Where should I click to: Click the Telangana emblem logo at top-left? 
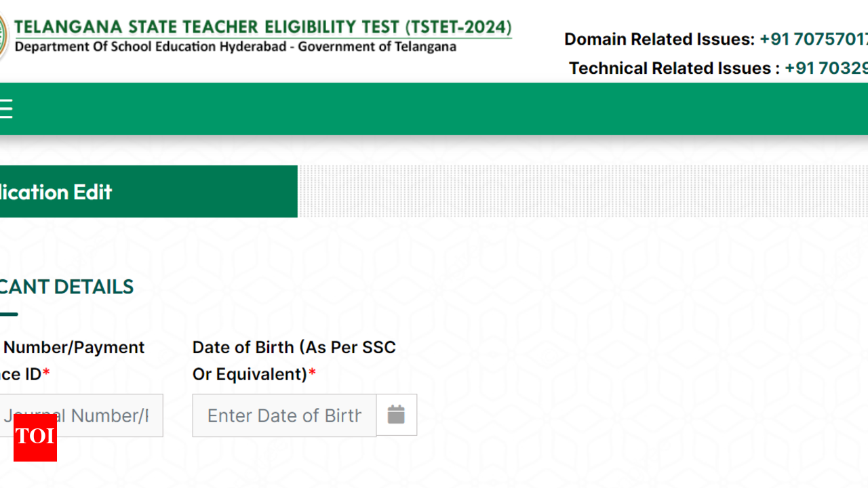point(3,37)
